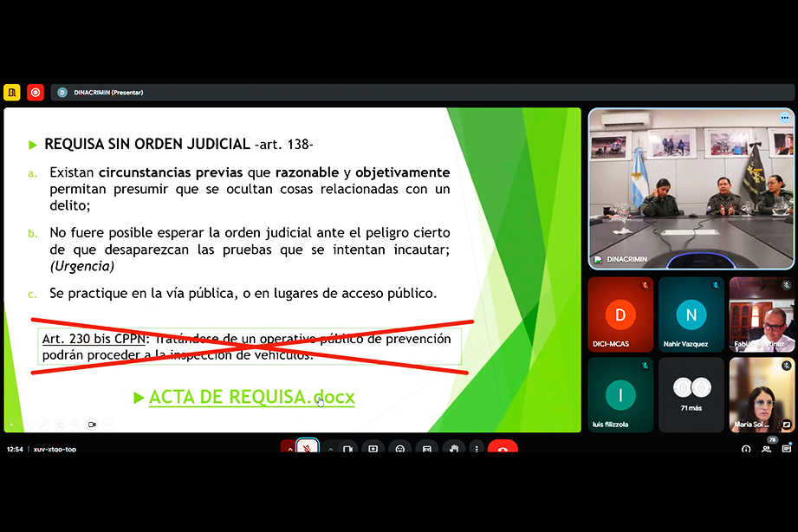
Task: Click the DINACRIMIN presenter label tab
Action: [101, 92]
